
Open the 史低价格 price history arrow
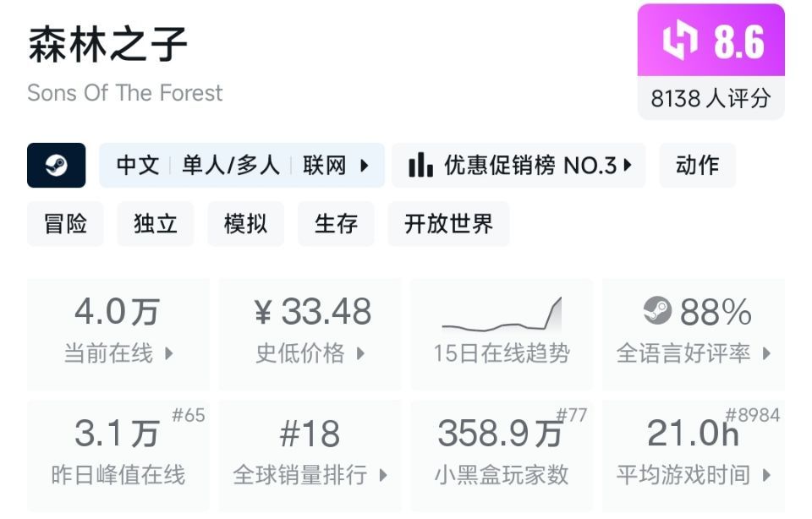360,353
